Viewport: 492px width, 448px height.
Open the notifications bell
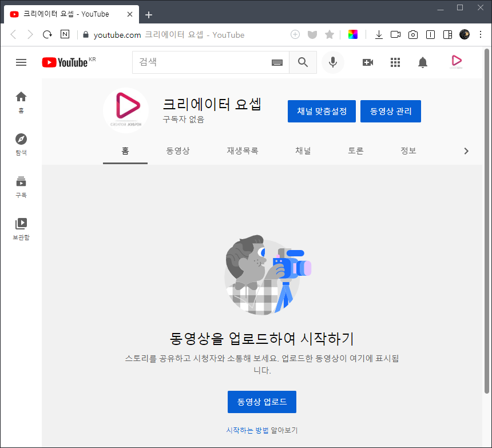coord(423,62)
